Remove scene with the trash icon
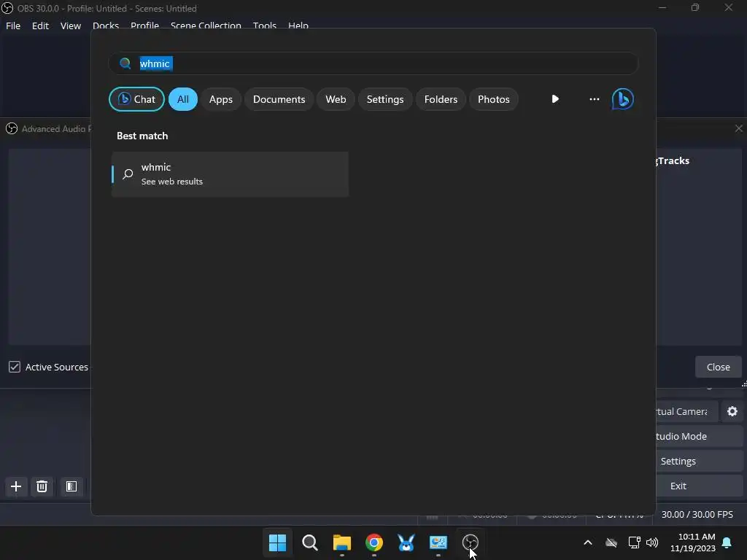This screenshot has width=747, height=560. [42, 486]
